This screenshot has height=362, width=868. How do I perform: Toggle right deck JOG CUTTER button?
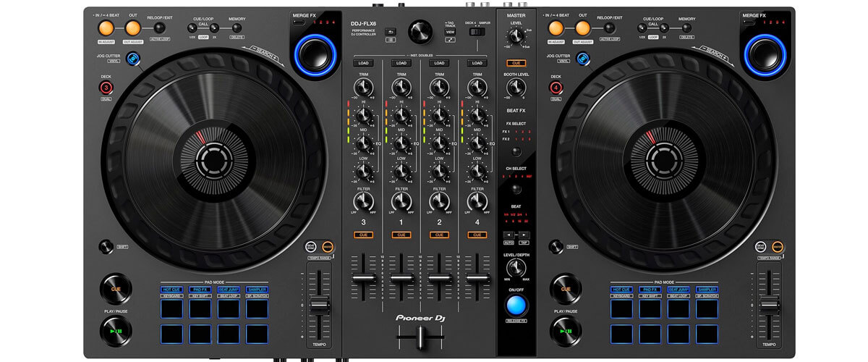582,59
